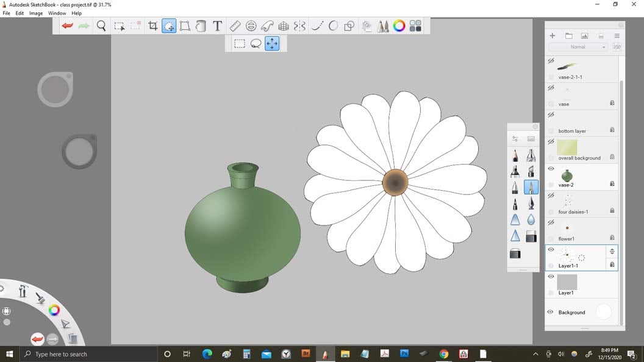Click the green Redo arrow in top toolbar

tap(84, 26)
